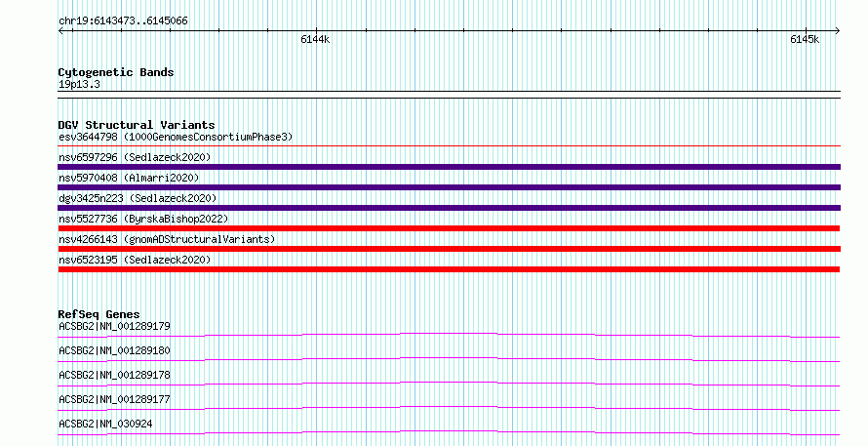The width and height of the screenshot is (868, 446).
Task: Open nsv5527736 ByrskaBishop2022 variant label
Action: (143, 219)
